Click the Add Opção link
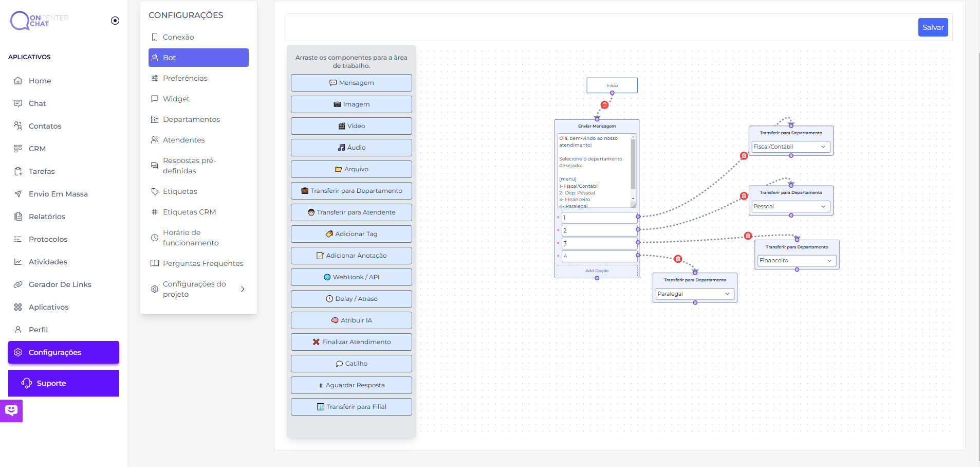The width and height of the screenshot is (980, 467). (x=597, y=271)
